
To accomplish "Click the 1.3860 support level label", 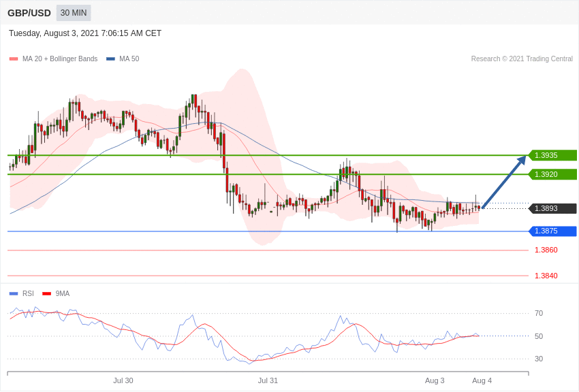I will coord(546,250).
